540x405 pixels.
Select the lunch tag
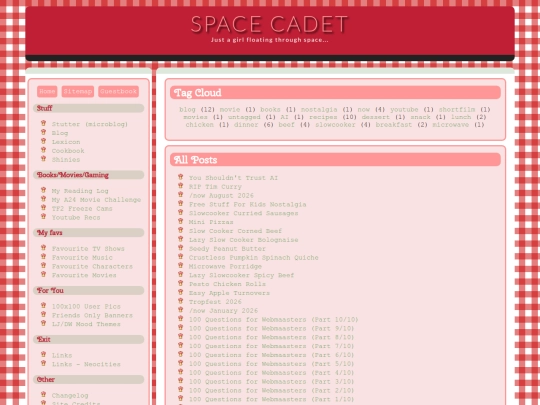point(461,117)
